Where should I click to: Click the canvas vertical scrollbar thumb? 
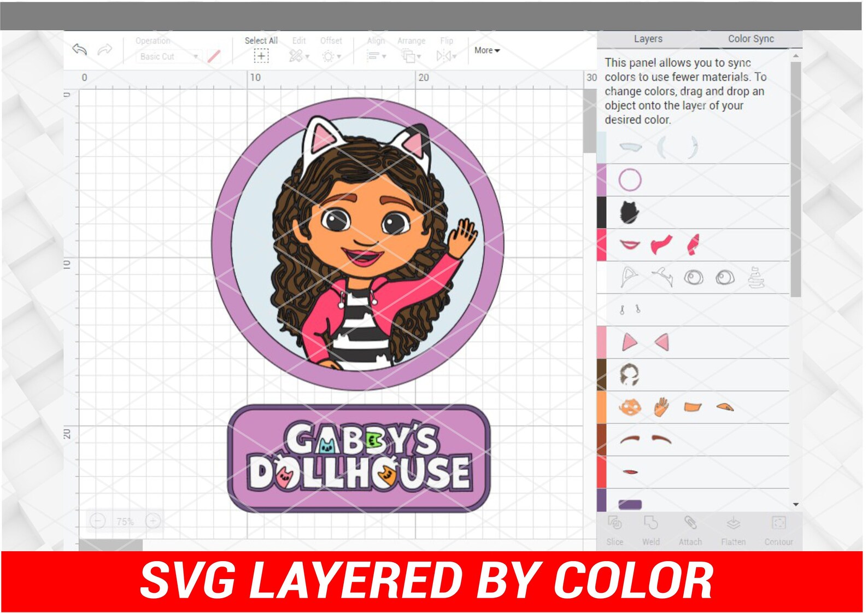coord(589,121)
